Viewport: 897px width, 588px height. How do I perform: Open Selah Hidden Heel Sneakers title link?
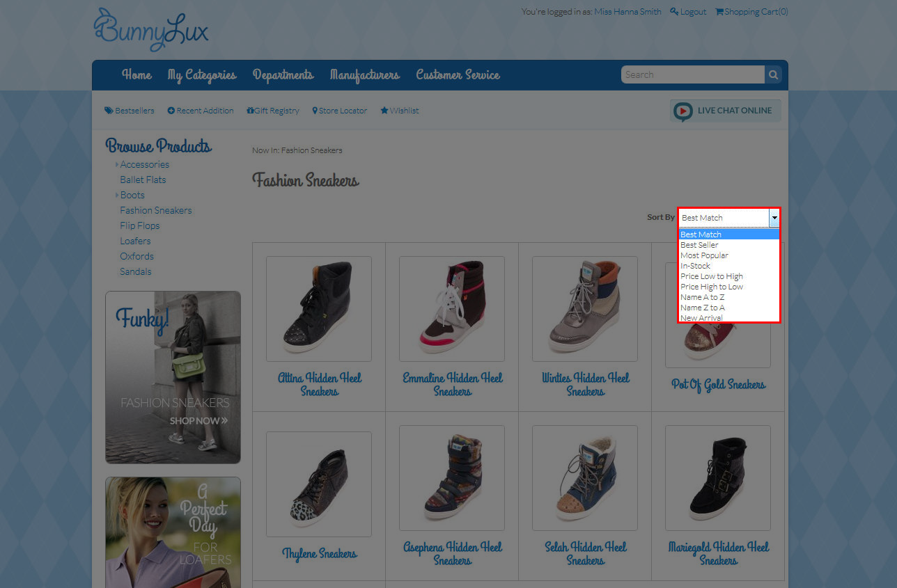586,554
